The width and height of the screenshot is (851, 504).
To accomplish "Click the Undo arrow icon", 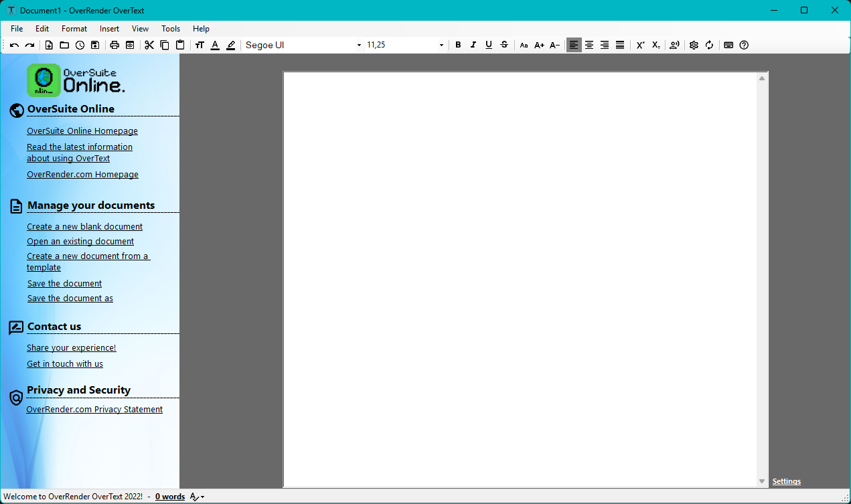I will pyautogui.click(x=14, y=46).
